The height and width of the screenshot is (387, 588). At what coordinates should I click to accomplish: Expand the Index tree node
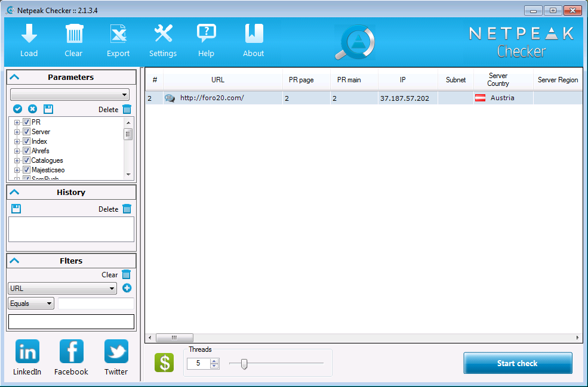17,141
